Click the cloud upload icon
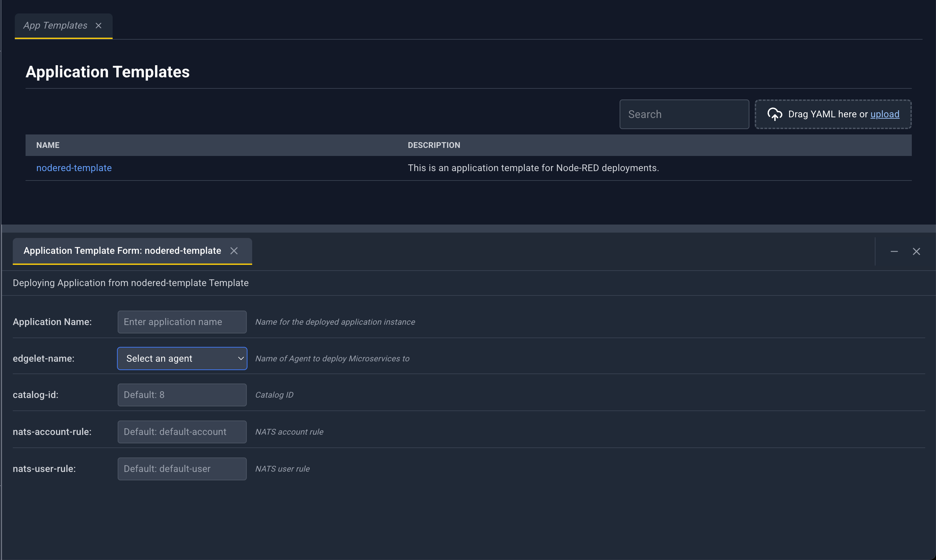Image resolution: width=936 pixels, height=560 pixels. pos(775,114)
